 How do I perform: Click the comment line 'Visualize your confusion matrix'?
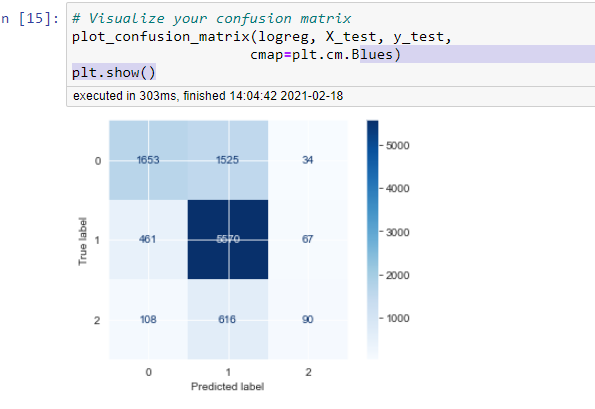[x=212, y=19]
